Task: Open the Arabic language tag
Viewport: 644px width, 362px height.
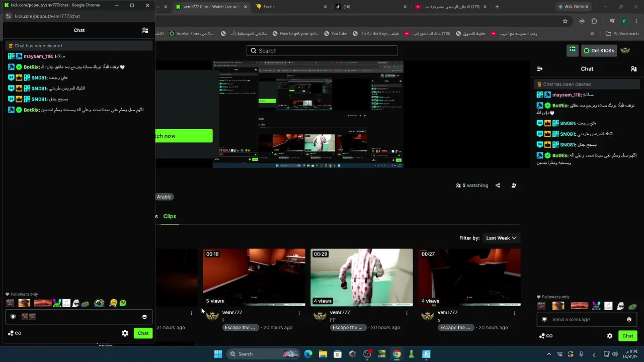Action: coord(164,197)
